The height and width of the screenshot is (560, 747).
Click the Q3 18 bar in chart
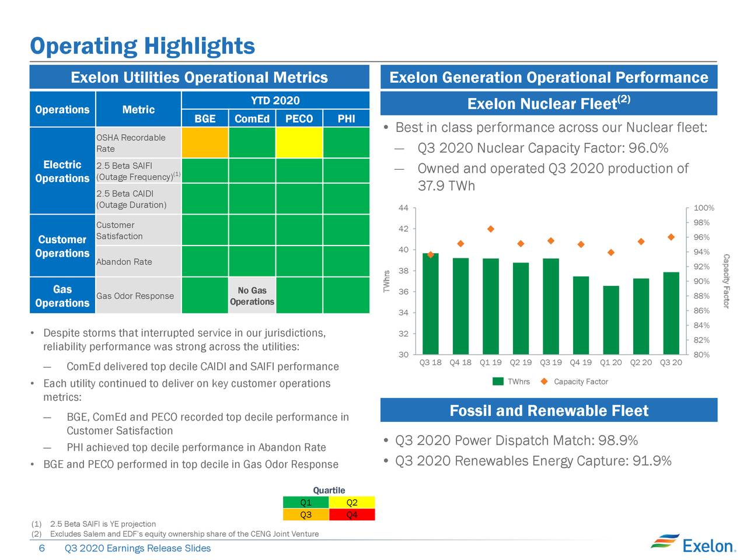(x=431, y=303)
